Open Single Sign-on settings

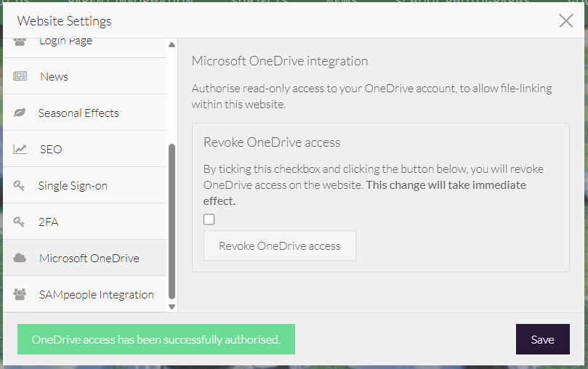tap(73, 185)
